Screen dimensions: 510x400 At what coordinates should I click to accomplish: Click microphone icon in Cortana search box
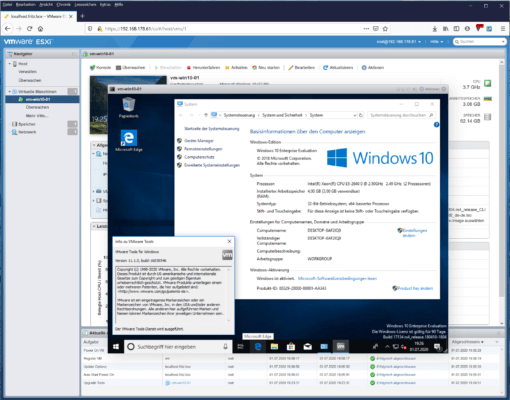click(x=225, y=347)
